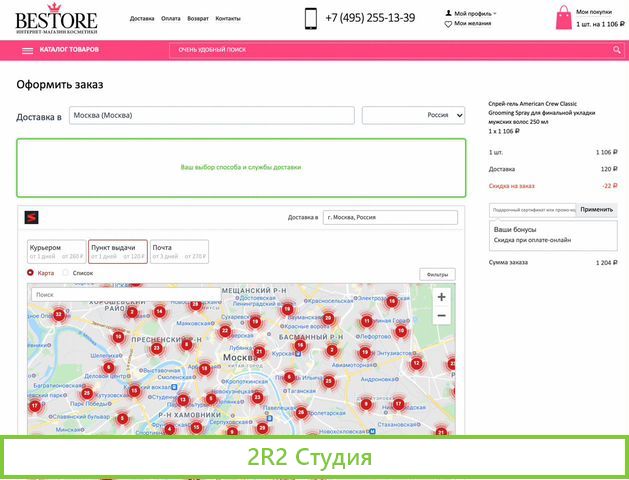Image resolution: width=629 pixels, height=480 pixels.
Task: Click map cluster marker 32 at left edge
Action: (x=59, y=314)
